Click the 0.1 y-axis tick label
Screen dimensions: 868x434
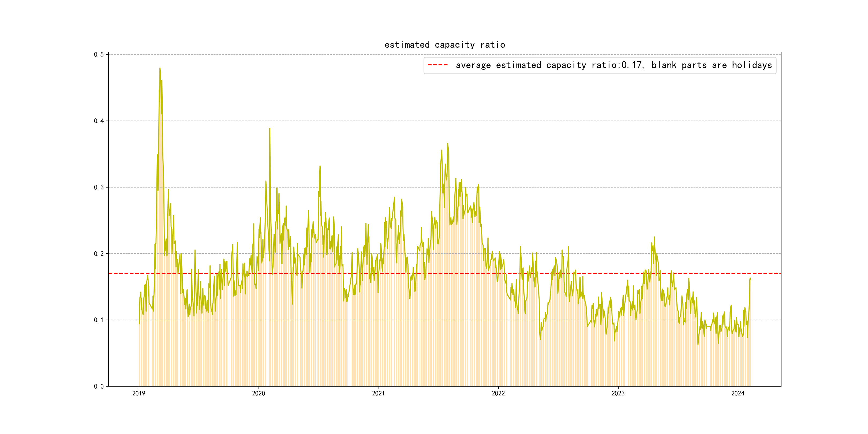pyautogui.click(x=99, y=320)
